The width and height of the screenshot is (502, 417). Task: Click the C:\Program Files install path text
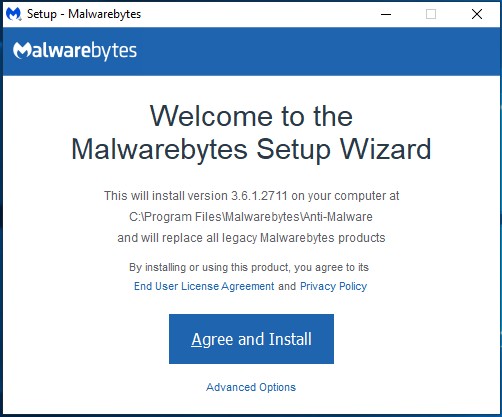251,217
